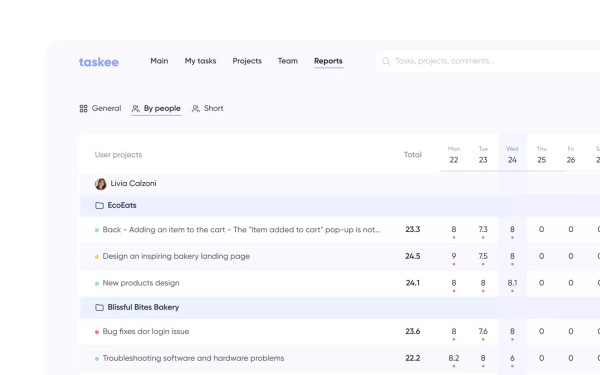Click the 8.1 Wednesday hours for New products design
This screenshot has width=600, height=375.
(x=512, y=283)
